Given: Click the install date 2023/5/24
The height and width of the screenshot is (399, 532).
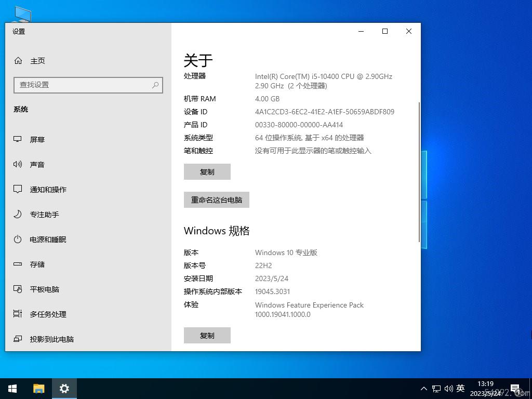Looking at the screenshot, I should (271, 278).
